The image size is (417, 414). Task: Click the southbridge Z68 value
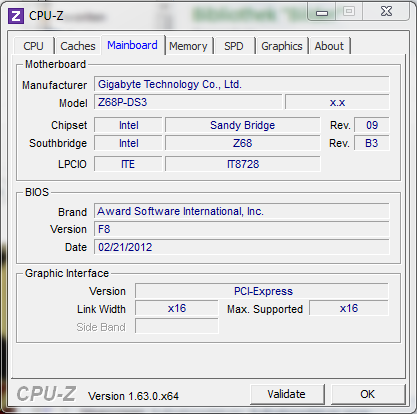pyautogui.click(x=243, y=143)
